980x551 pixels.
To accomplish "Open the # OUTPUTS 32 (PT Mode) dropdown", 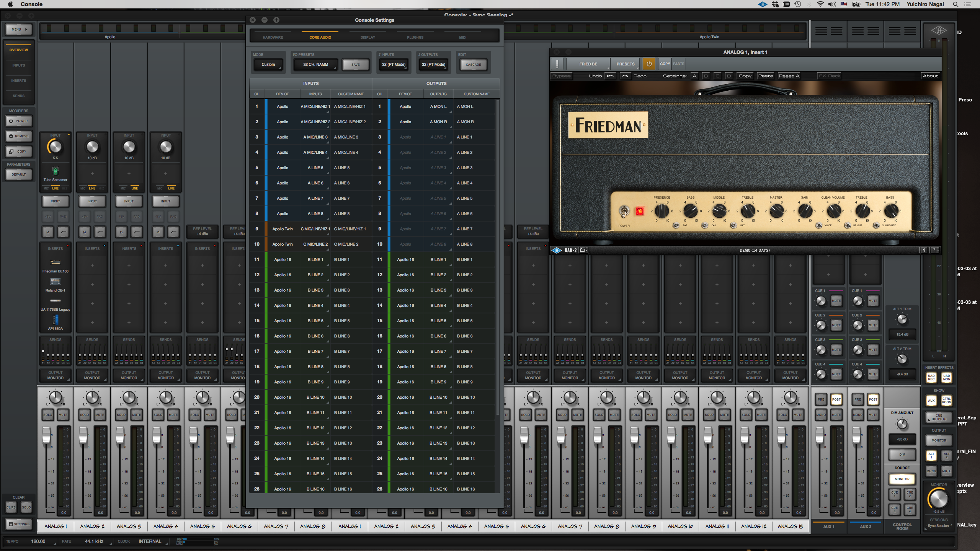I will (x=433, y=64).
